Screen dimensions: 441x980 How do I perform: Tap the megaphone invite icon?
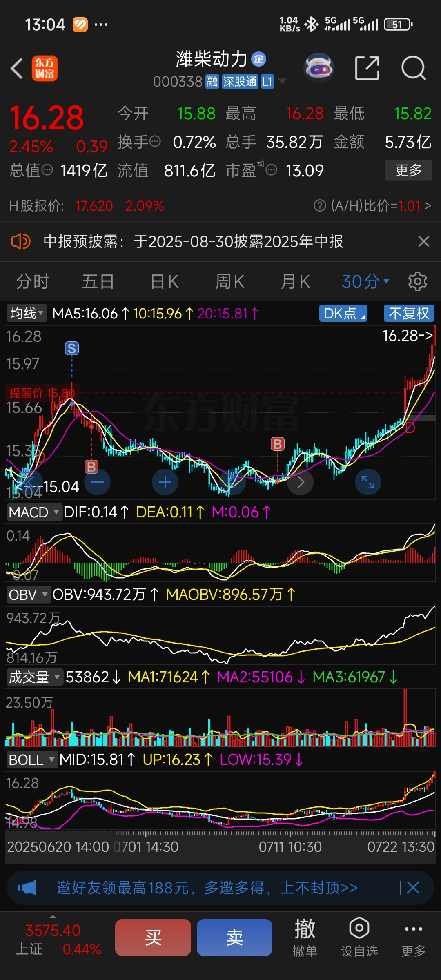(x=27, y=888)
